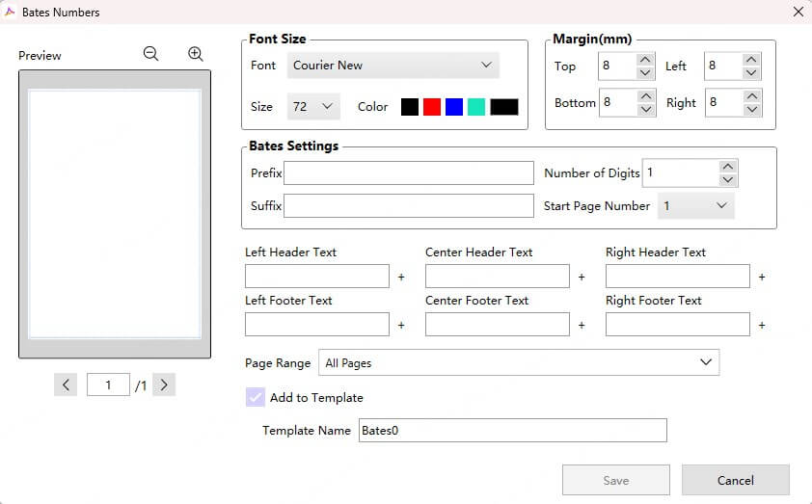Click plus icon beside Left Header Text
The height and width of the screenshot is (504, 812).
(401, 278)
